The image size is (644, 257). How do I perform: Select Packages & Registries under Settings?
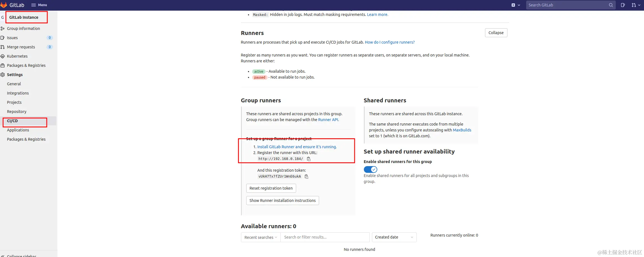point(26,139)
